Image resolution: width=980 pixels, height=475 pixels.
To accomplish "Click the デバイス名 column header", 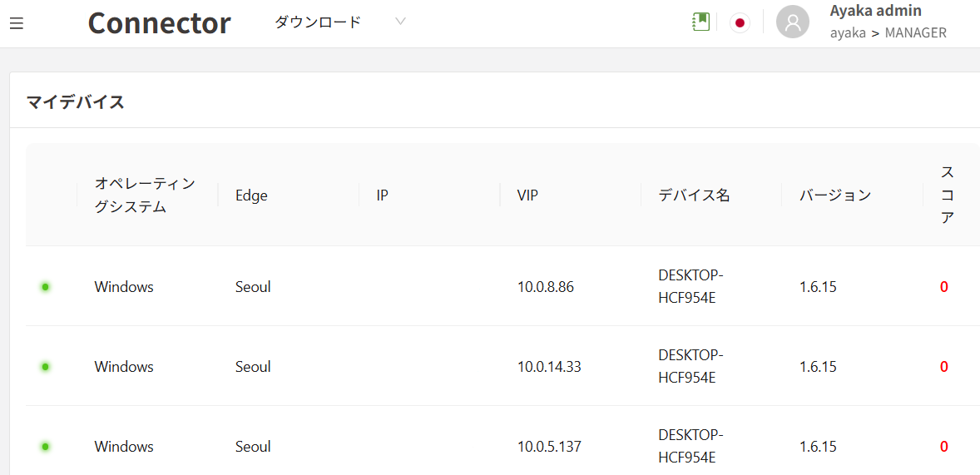I will (x=694, y=195).
